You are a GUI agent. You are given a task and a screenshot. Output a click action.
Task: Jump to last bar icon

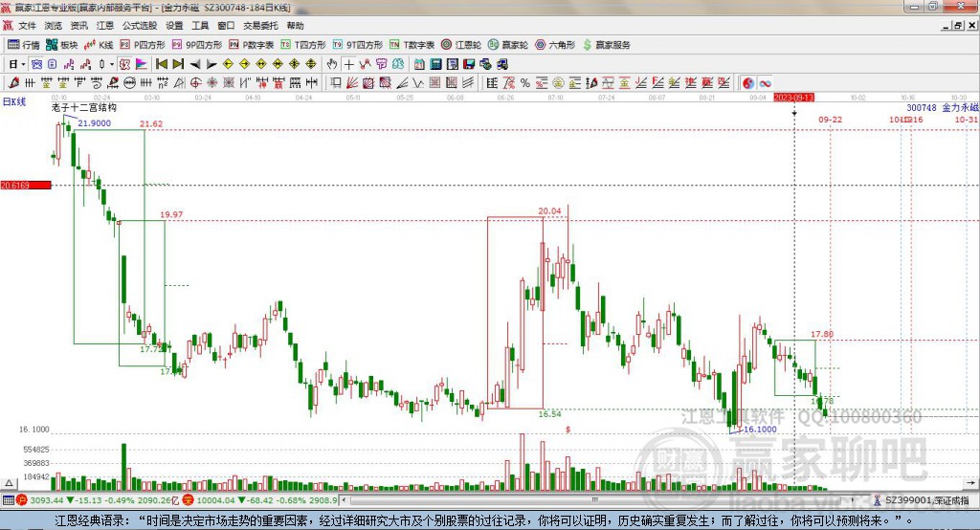(x=178, y=64)
